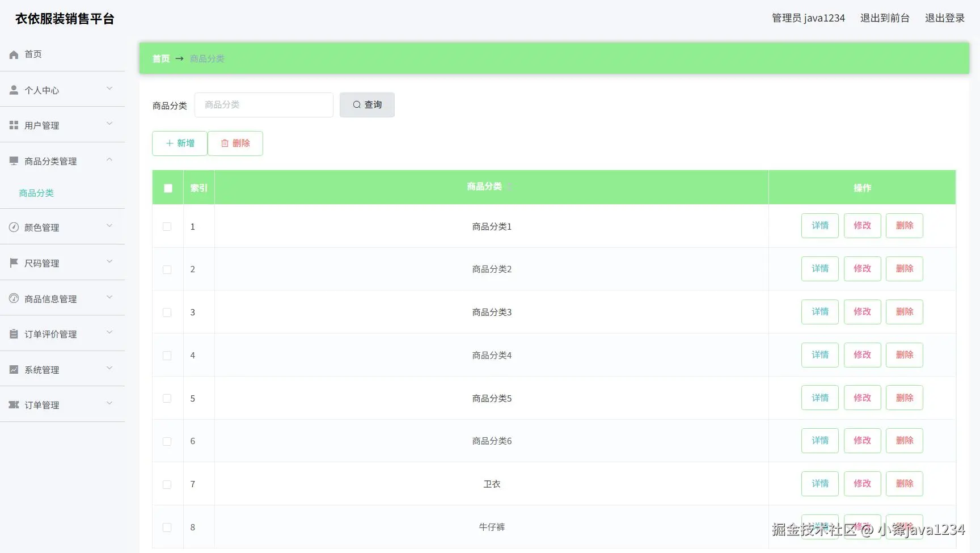The width and height of the screenshot is (980, 553).
Task: Click 首页 in the breadcrumb
Action: coord(161,58)
